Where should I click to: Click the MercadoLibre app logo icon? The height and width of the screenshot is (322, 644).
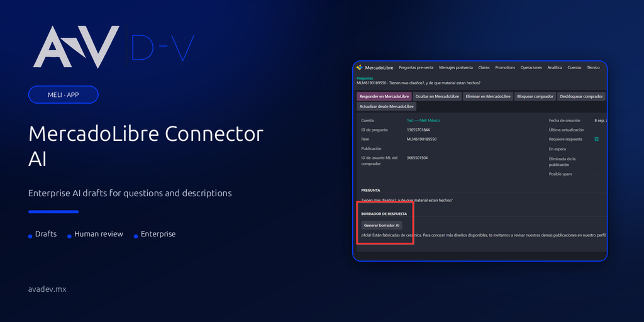[x=359, y=67]
